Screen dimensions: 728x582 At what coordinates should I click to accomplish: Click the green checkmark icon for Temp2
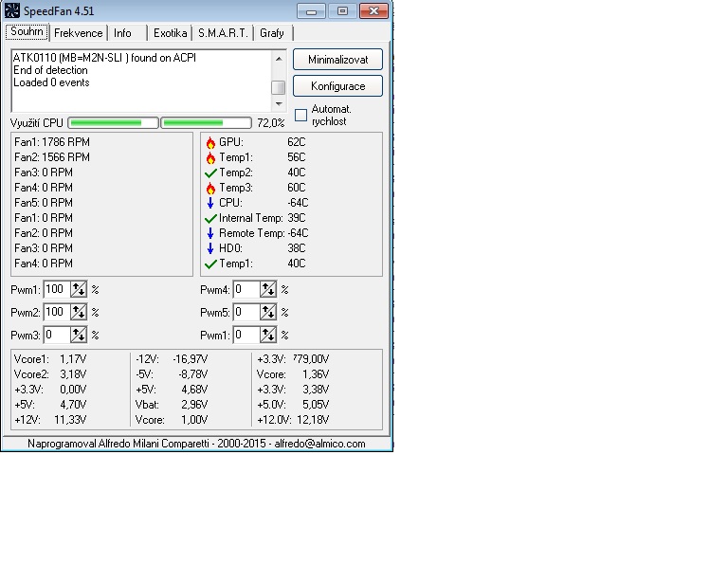[210, 173]
